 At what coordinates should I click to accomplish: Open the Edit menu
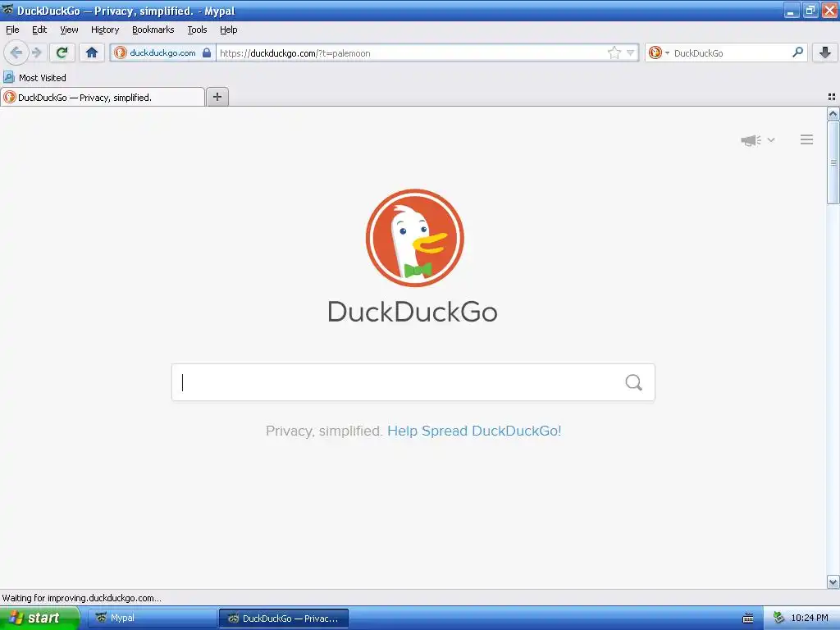(39, 30)
